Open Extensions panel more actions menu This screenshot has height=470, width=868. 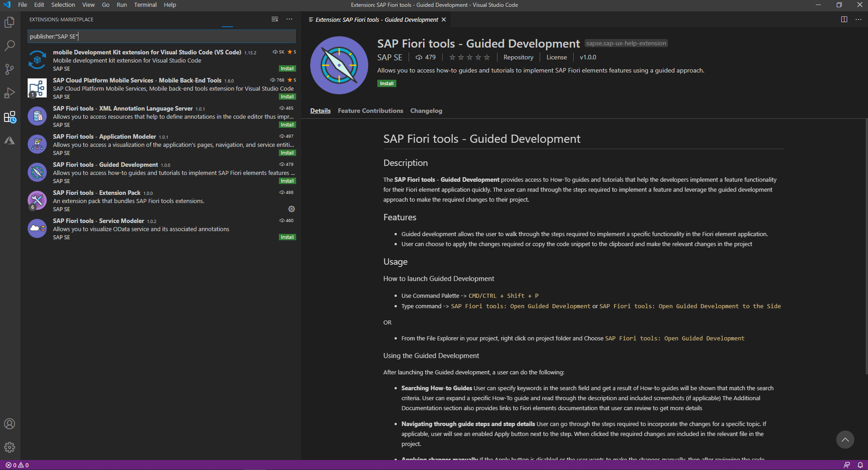pyautogui.click(x=289, y=19)
